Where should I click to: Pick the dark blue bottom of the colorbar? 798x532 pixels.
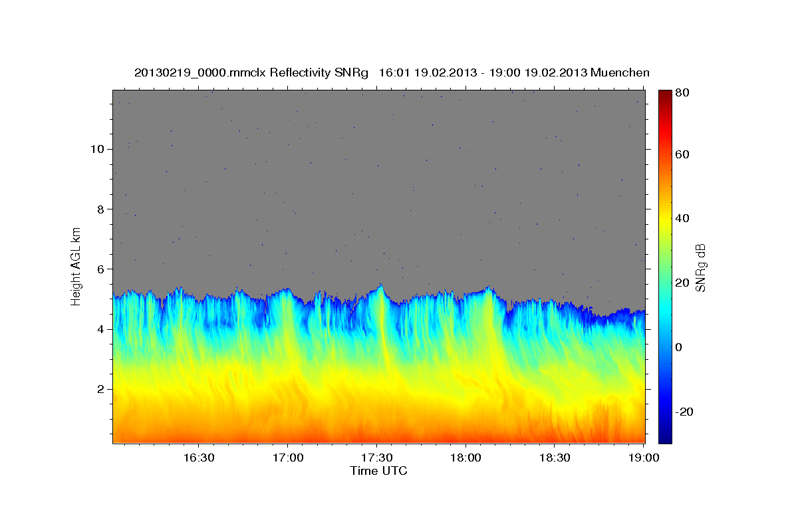[x=665, y=436]
